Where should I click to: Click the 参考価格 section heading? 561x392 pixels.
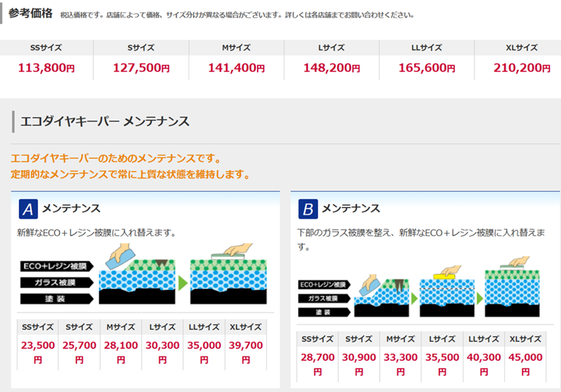pos(31,13)
